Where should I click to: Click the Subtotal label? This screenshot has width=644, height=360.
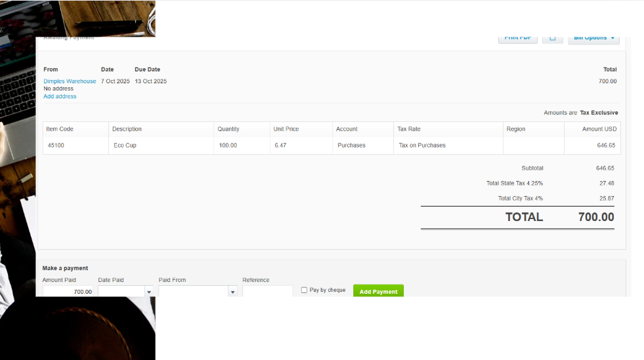coord(532,168)
